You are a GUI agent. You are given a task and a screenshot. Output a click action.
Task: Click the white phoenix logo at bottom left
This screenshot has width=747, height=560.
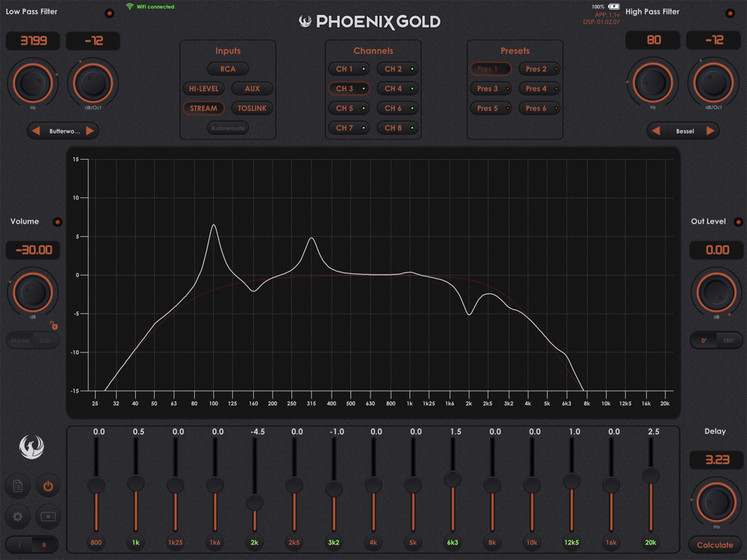pyautogui.click(x=32, y=447)
